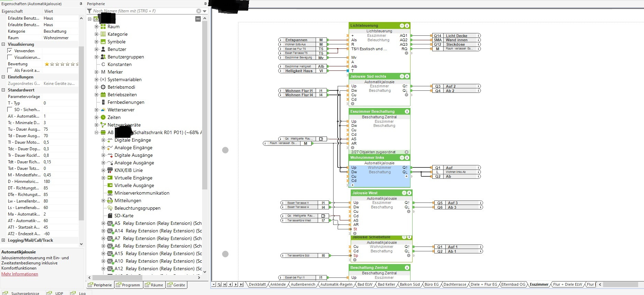Select the Virtuelle Eingänge tree item
Image resolution: width=644 pixels, height=295 pixels.
pyautogui.click(x=133, y=178)
